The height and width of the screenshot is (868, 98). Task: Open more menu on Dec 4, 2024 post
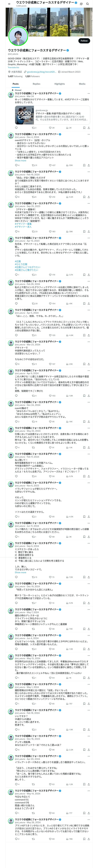pos(89,134)
